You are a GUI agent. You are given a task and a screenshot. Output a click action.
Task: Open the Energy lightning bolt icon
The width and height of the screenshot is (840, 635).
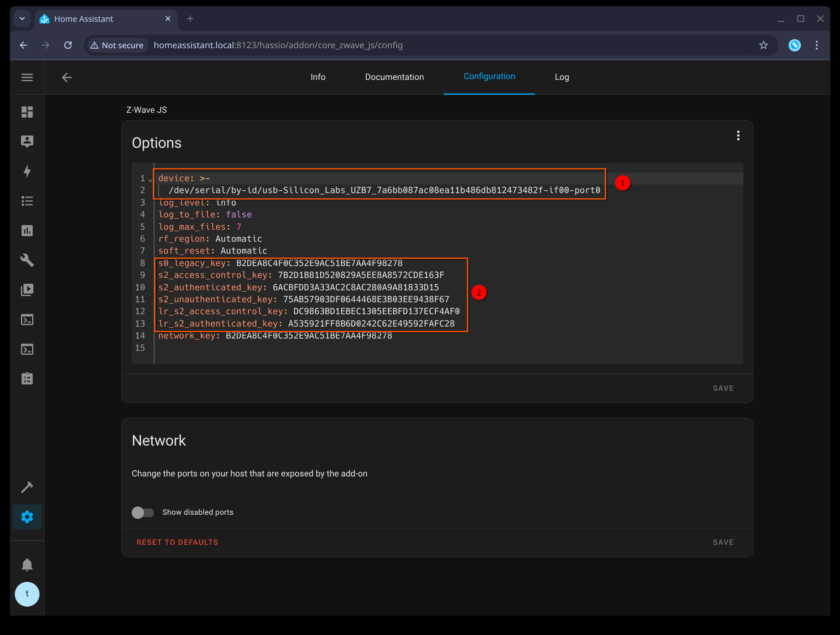click(x=27, y=171)
